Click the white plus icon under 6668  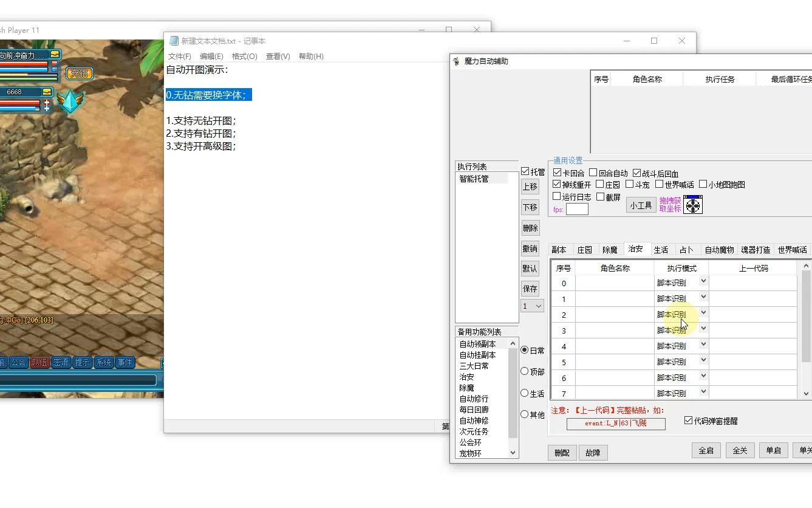47,109
